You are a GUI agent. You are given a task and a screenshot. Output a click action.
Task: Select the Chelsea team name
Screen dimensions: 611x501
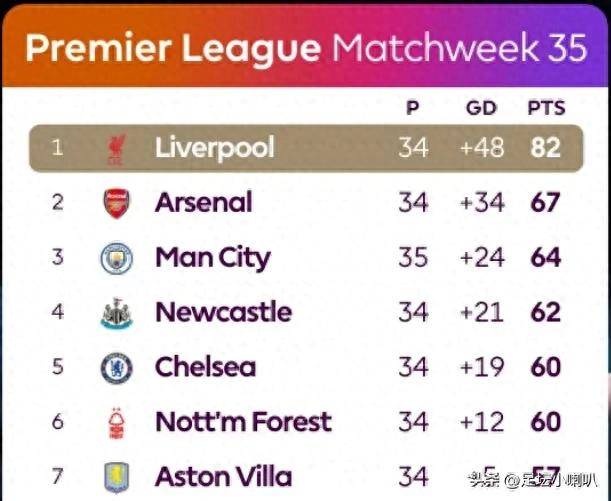[x=205, y=367]
